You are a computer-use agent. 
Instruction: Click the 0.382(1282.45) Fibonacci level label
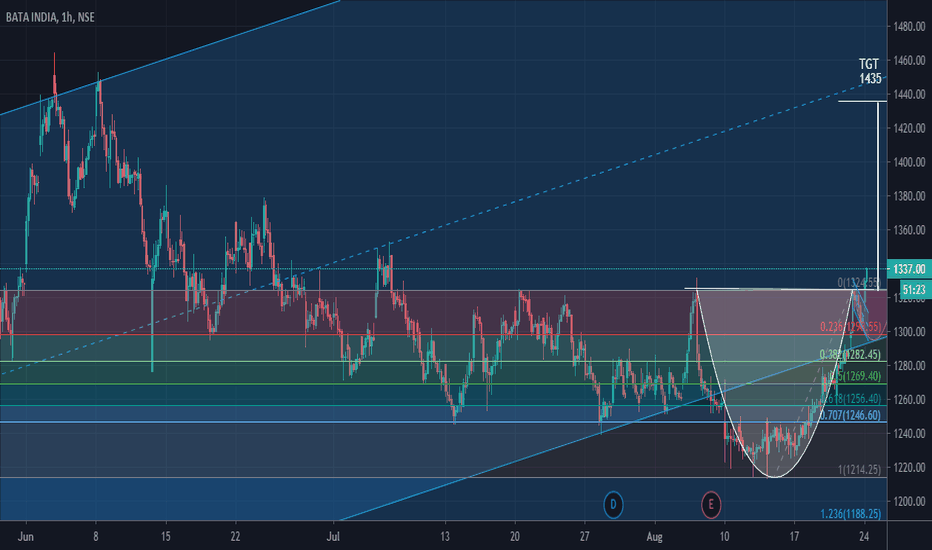pos(850,354)
